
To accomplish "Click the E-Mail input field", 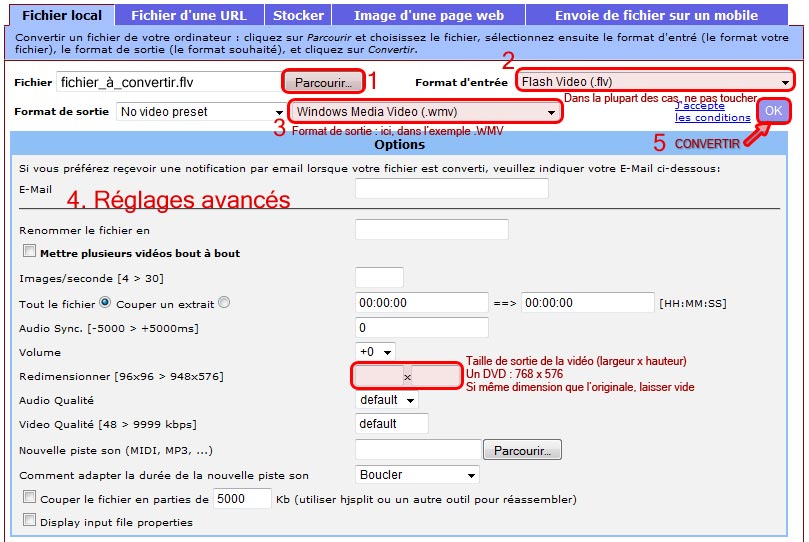I will 451,188.
